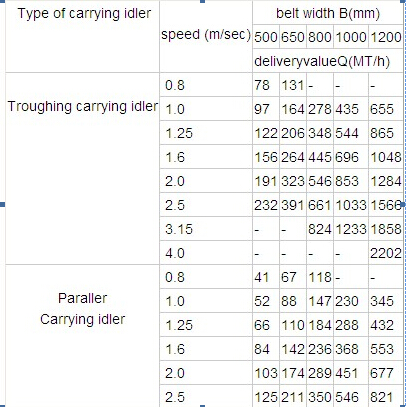Click the cell containing 1284

click(x=386, y=181)
